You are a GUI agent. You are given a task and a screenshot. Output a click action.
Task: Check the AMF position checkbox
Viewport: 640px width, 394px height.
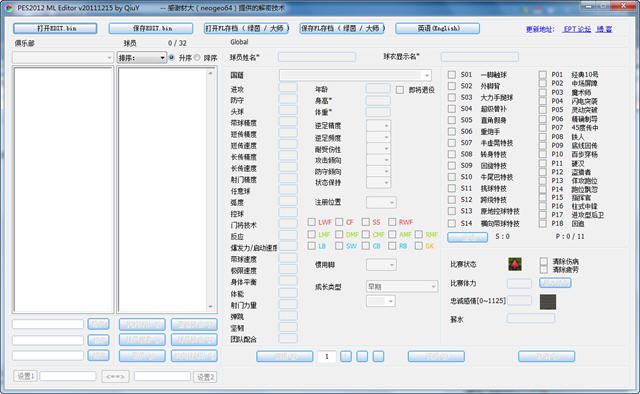[x=392, y=234]
